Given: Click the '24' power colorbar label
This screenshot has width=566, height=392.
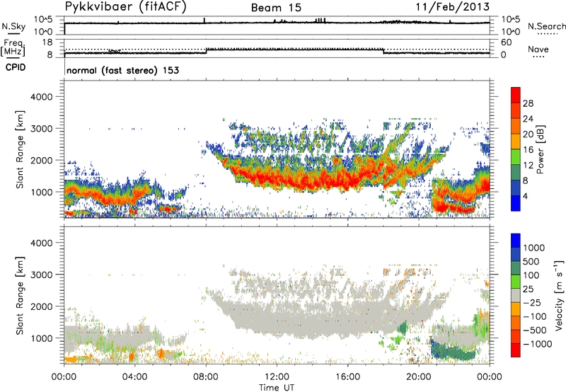Looking at the screenshot, I should coord(528,119).
